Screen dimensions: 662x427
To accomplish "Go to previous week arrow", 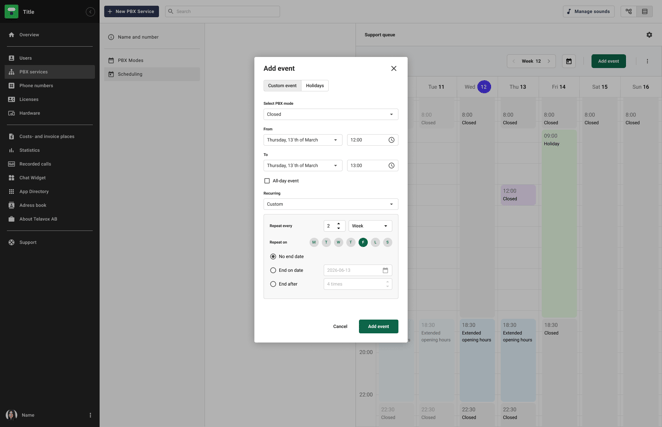I will coord(513,61).
